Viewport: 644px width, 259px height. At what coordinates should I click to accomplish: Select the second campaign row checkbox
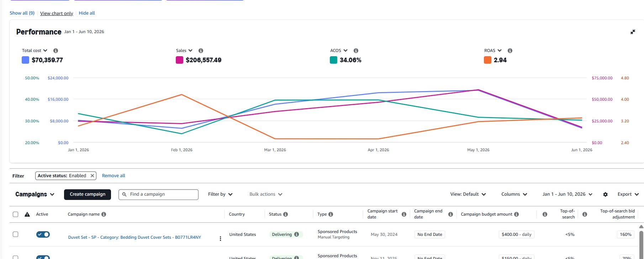pos(15,257)
